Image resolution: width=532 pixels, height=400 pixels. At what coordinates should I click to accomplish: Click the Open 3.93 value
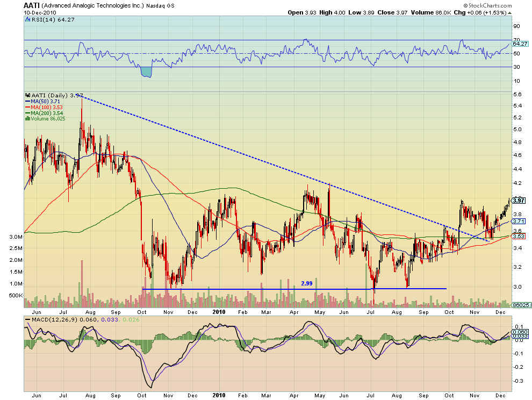pos(302,12)
